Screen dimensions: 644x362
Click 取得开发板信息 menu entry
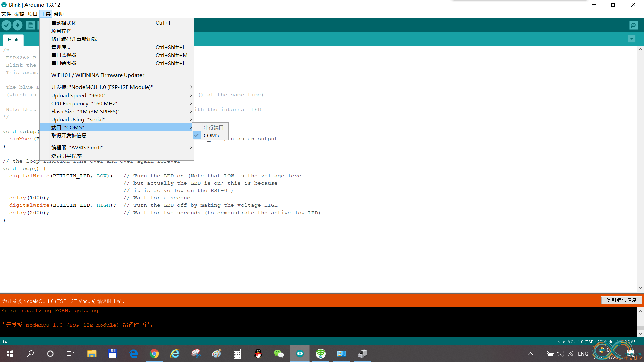click(x=116, y=135)
